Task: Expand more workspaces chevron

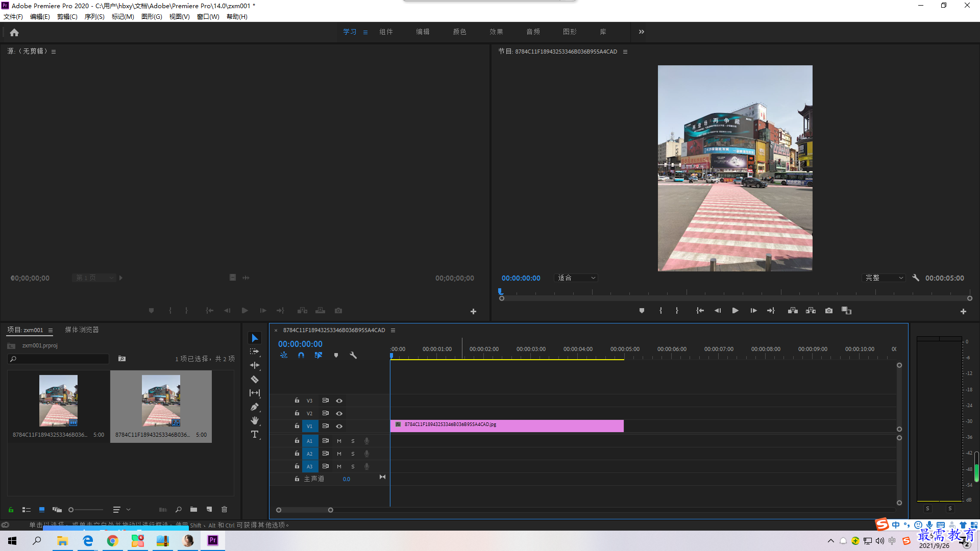Action: click(642, 32)
